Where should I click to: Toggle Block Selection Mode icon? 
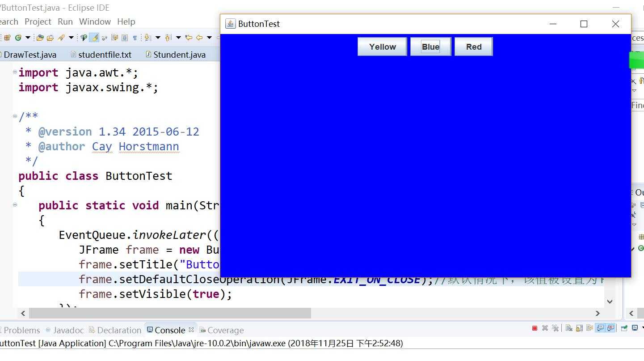click(x=125, y=38)
